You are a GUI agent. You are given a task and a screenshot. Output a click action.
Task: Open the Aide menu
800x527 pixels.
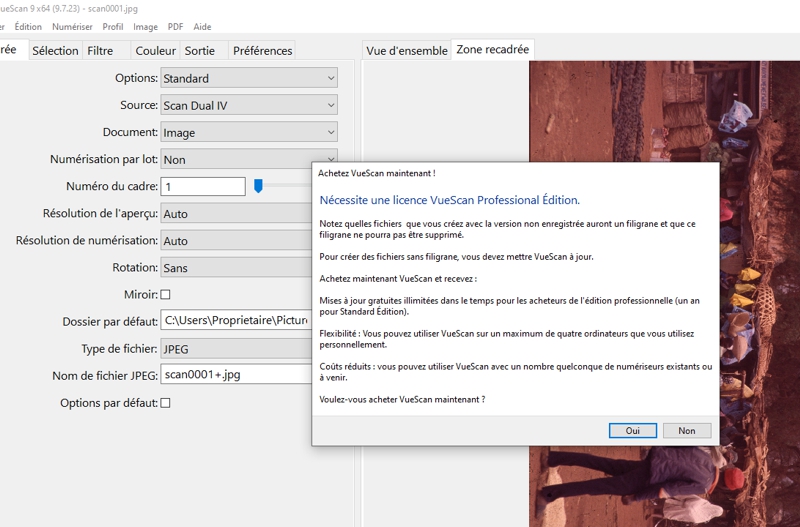[202, 27]
